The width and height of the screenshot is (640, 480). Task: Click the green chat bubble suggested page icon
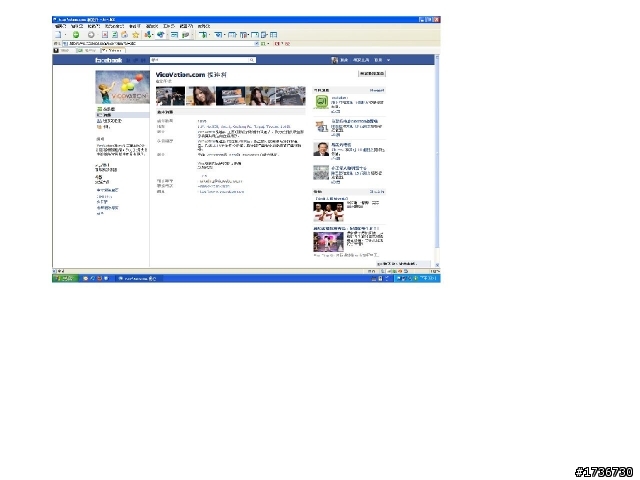[x=321, y=102]
